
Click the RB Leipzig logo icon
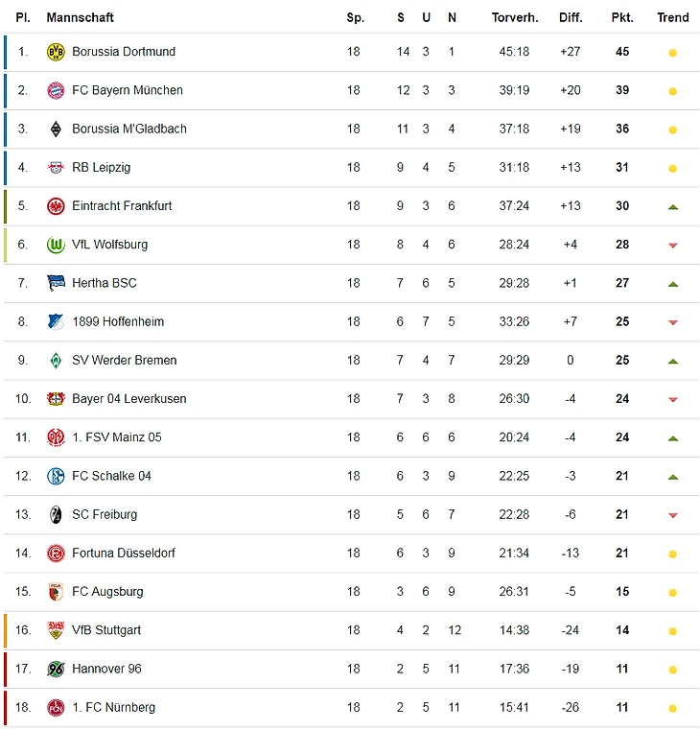(56, 168)
